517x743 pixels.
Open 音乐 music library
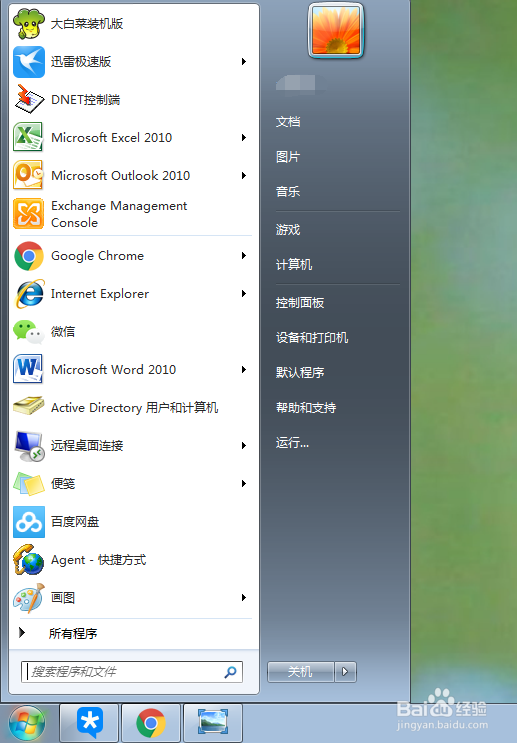(288, 192)
